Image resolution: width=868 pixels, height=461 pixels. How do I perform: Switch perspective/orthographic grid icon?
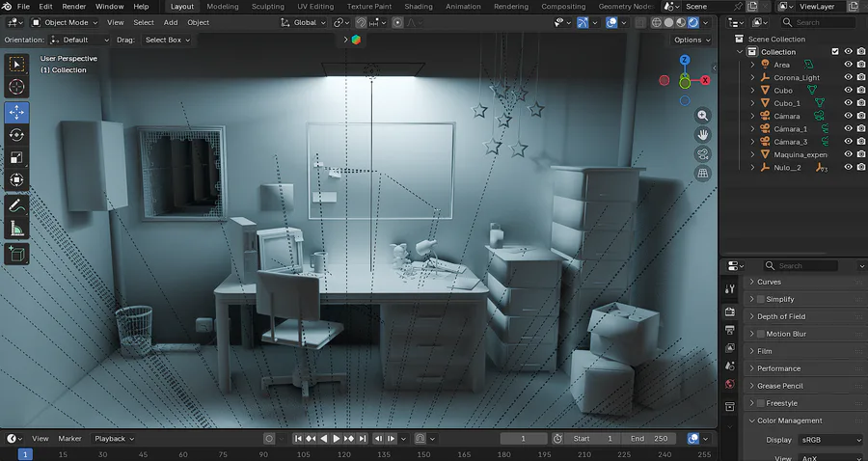(x=702, y=174)
